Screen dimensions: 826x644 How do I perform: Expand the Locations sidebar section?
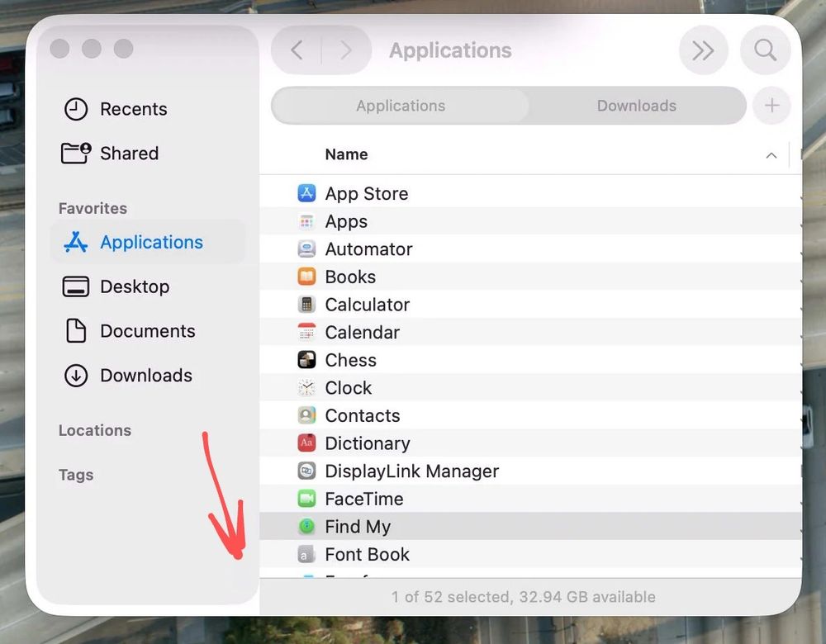(95, 430)
